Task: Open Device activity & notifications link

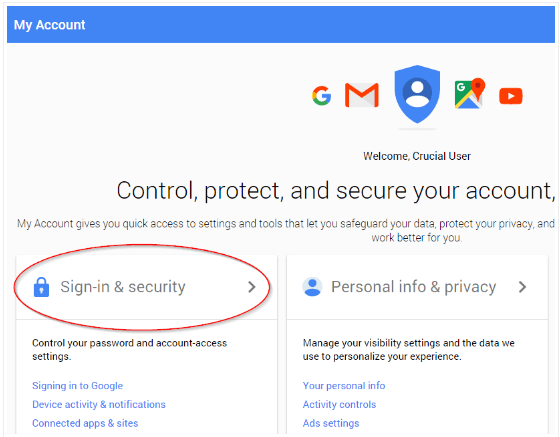Action: [99, 404]
